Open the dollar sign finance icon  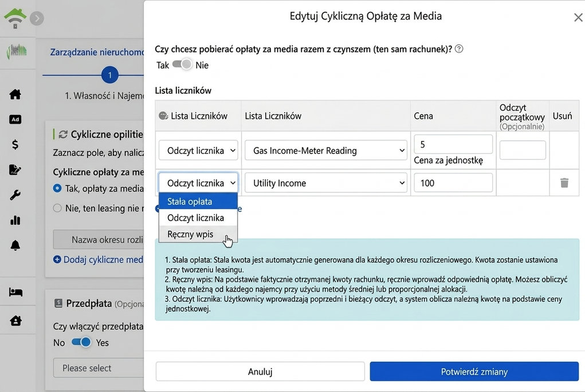tap(15, 144)
